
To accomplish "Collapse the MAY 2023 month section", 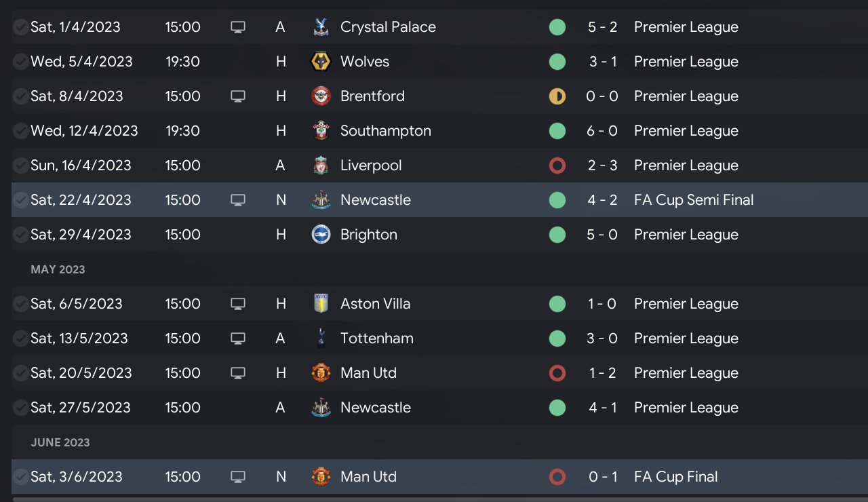I will click(58, 269).
